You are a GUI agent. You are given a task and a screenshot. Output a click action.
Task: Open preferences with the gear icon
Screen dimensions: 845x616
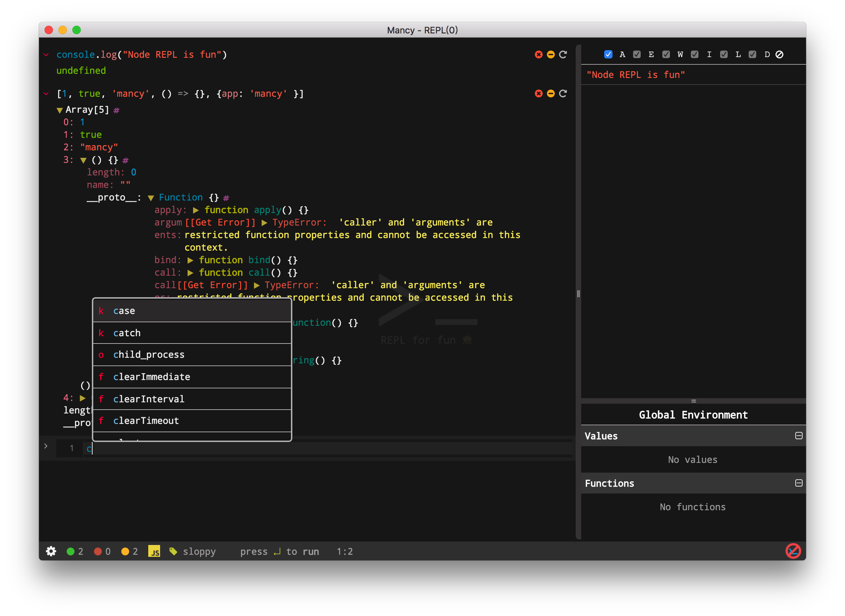pos(51,551)
